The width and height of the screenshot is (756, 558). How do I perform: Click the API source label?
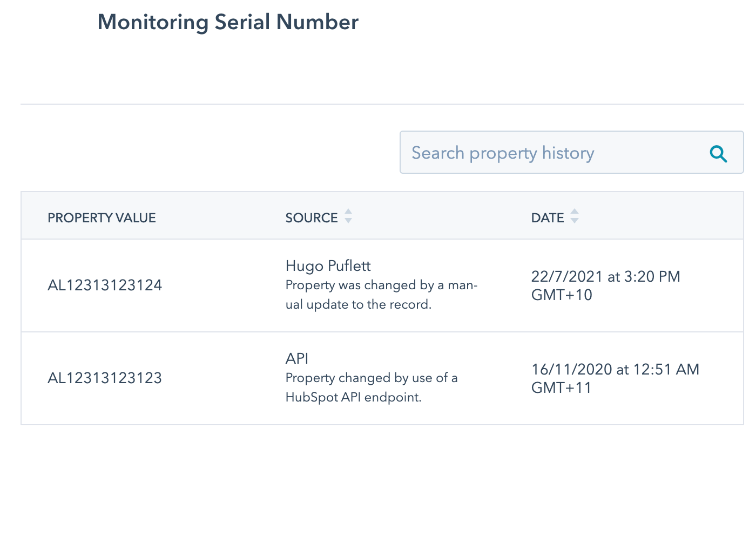pyautogui.click(x=297, y=358)
